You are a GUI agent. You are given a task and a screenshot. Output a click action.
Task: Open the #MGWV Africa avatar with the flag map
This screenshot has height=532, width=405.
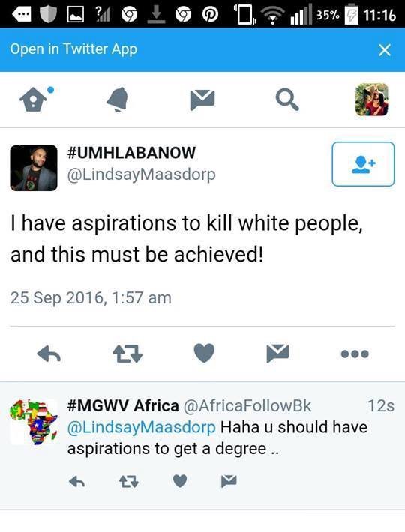click(x=34, y=422)
